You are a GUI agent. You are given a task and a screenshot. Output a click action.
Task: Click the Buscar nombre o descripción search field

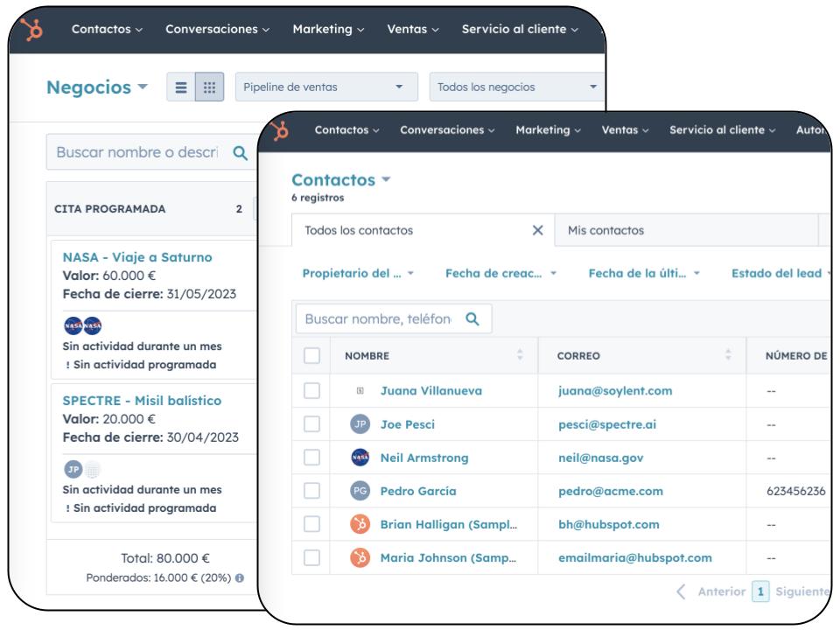coord(136,155)
